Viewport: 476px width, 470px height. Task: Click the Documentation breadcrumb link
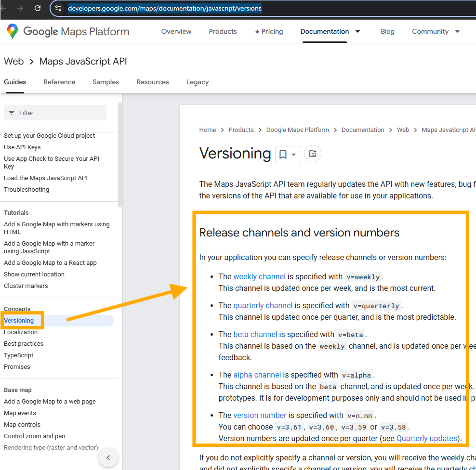tap(363, 130)
